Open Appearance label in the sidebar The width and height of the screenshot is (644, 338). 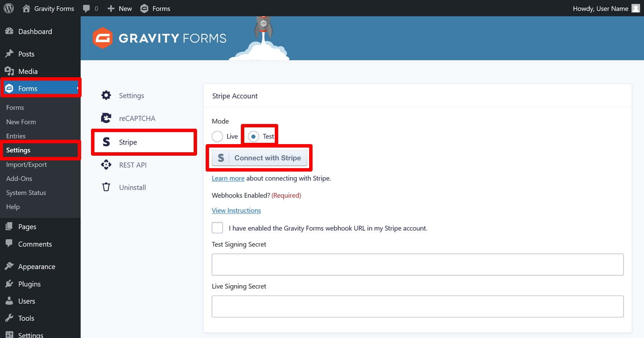click(x=36, y=266)
